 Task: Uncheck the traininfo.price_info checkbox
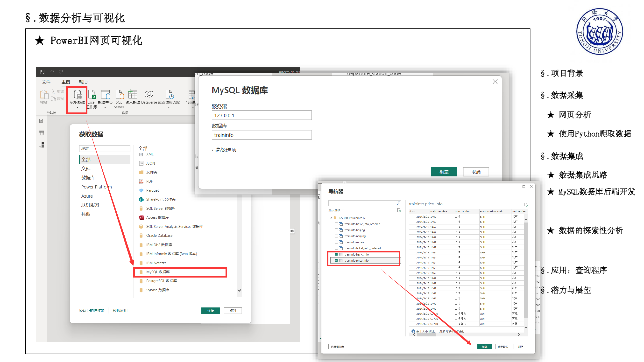(x=336, y=260)
